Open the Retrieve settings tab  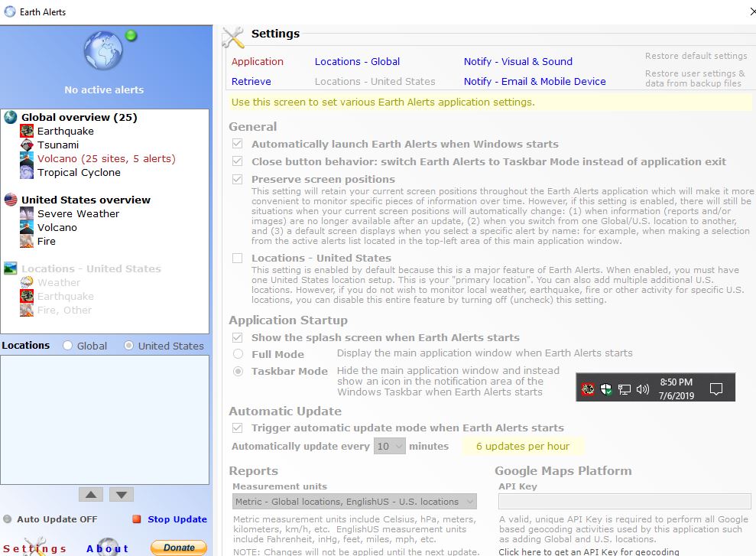point(251,82)
